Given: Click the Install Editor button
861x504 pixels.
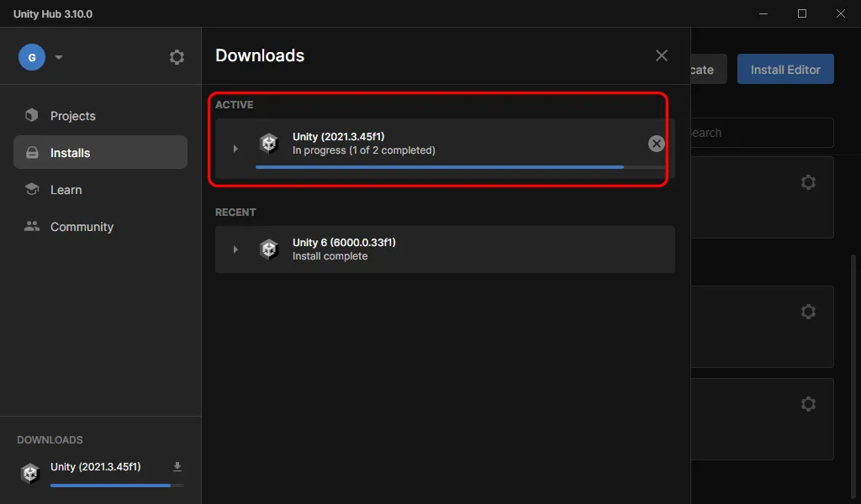Looking at the screenshot, I should [x=785, y=70].
